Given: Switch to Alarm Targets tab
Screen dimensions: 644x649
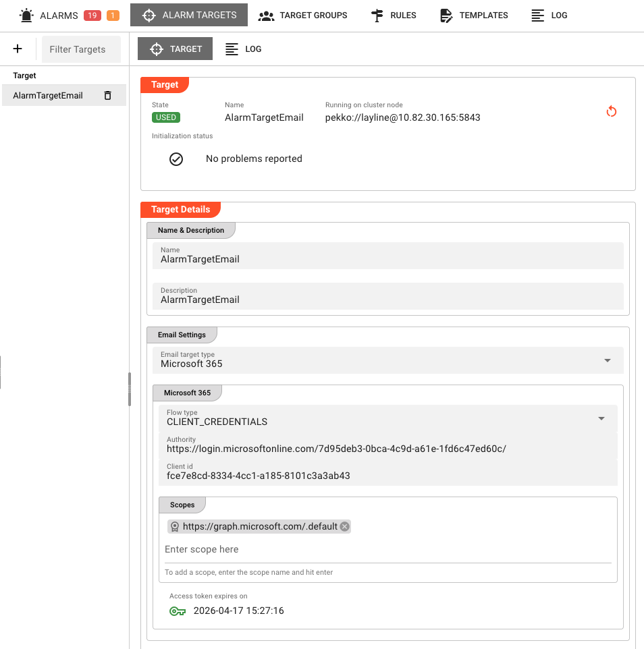Looking at the screenshot, I should [189, 15].
